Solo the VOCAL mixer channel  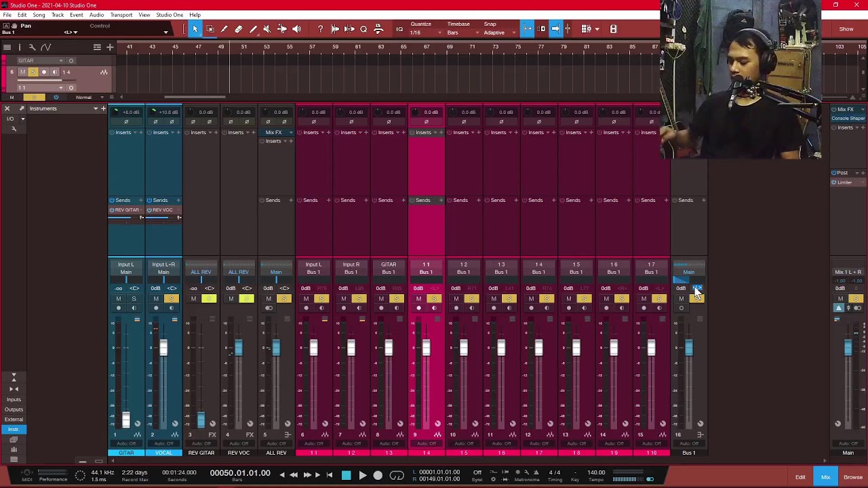click(171, 299)
